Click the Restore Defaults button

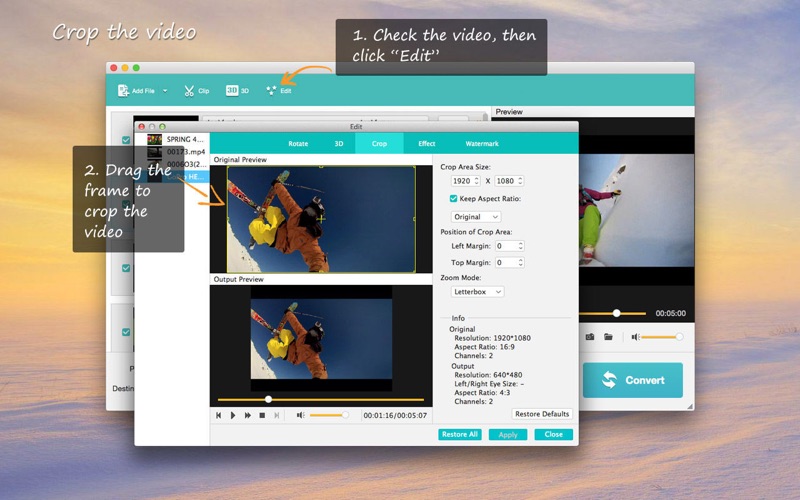[x=542, y=414]
